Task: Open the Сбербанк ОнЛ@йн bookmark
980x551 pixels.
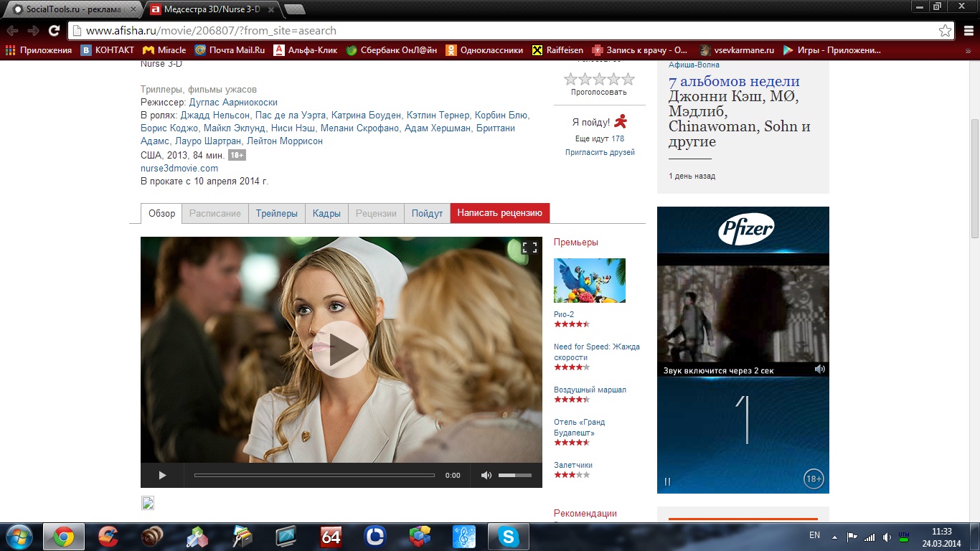Action: (x=392, y=50)
